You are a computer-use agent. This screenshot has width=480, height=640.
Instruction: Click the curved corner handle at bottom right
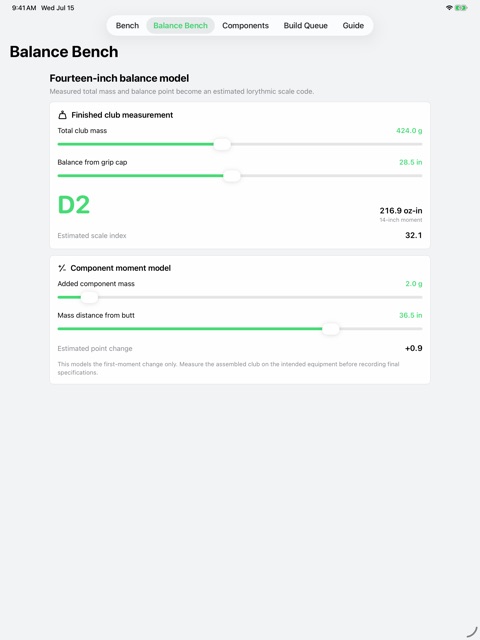(x=471, y=631)
